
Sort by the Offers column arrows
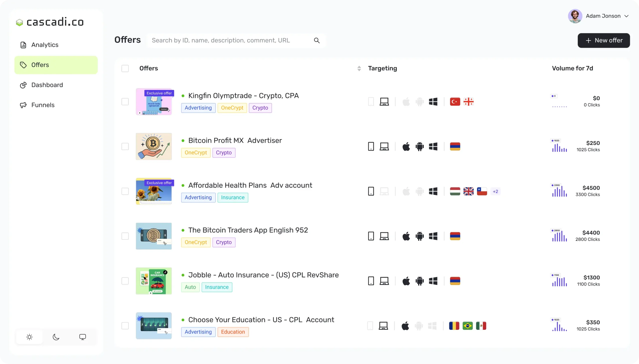pyautogui.click(x=359, y=69)
